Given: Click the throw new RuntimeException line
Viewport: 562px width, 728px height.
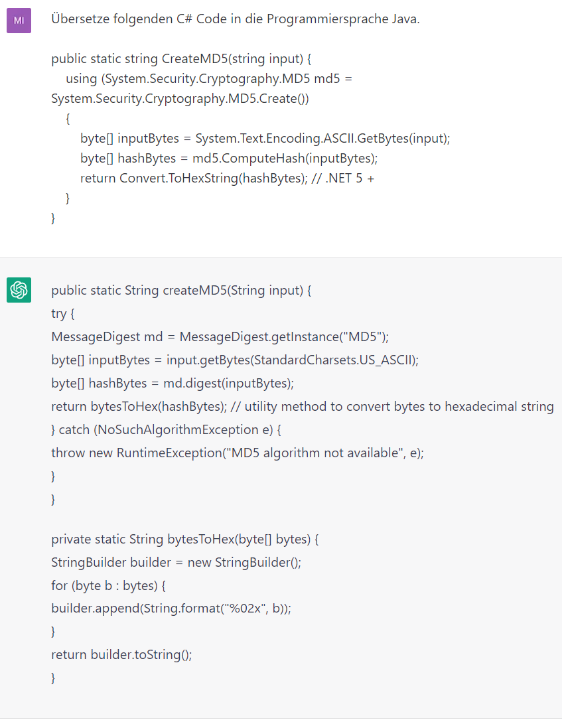Looking at the screenshot, I should click(237, 453).
